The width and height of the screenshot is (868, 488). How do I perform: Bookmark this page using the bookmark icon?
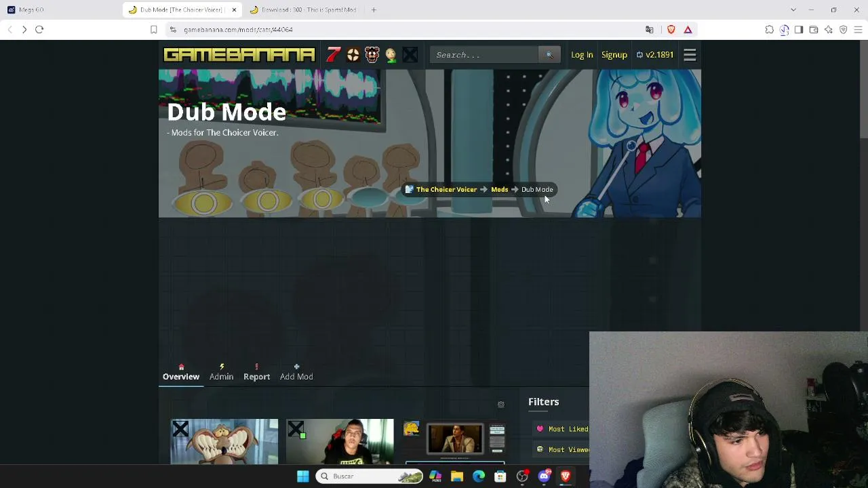pos(154,30)
